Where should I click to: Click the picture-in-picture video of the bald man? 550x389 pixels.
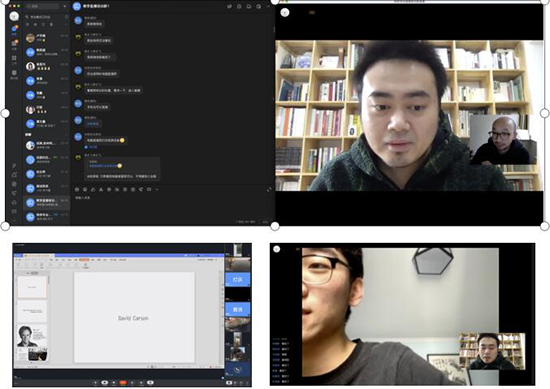pos(503,140)
